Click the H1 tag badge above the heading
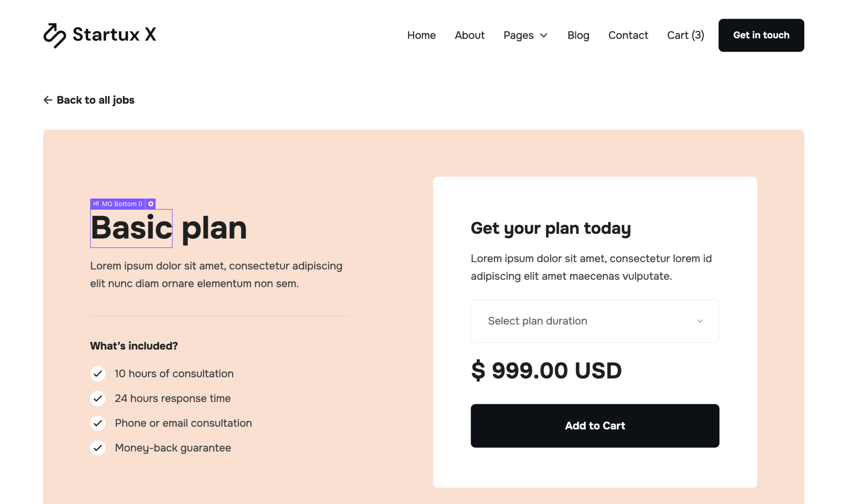847x504 pixels. (96, 204)
